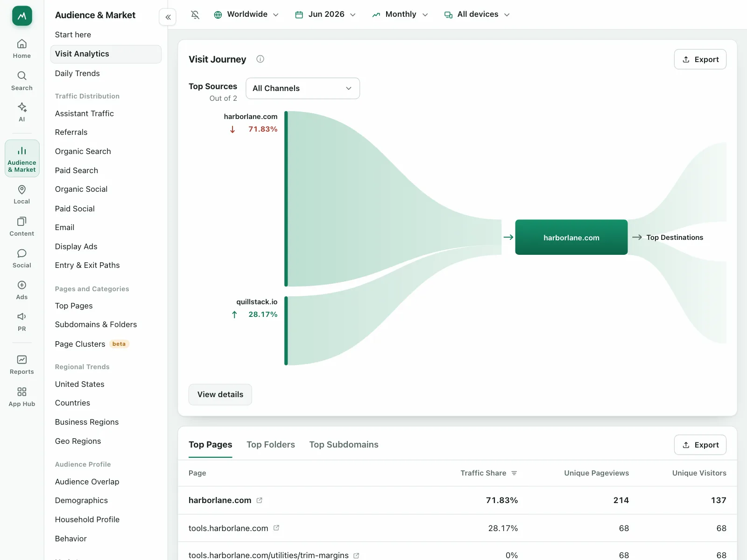747x560 pixels.
Task: Open the Monthly granularity dropdown
Action: 400,14
